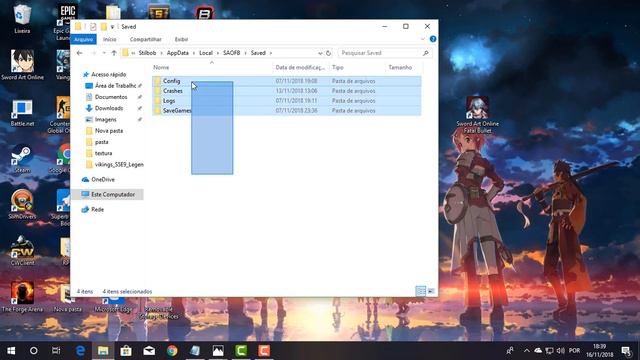Go up one folder level
Screen dimensions: 640x360
[114, 53]
